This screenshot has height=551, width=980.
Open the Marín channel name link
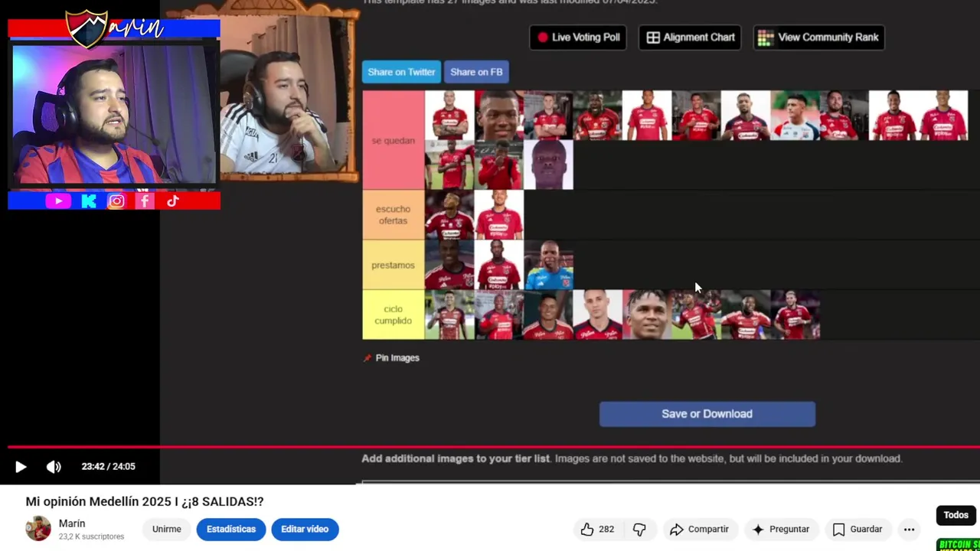[x=72, y=523]
